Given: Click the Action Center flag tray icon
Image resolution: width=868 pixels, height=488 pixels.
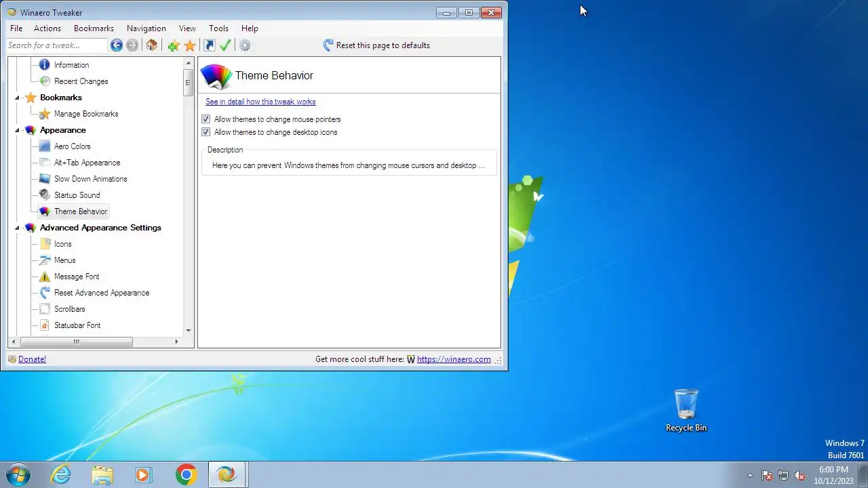Looking at the screenshot, I should [x=767, y=475].
